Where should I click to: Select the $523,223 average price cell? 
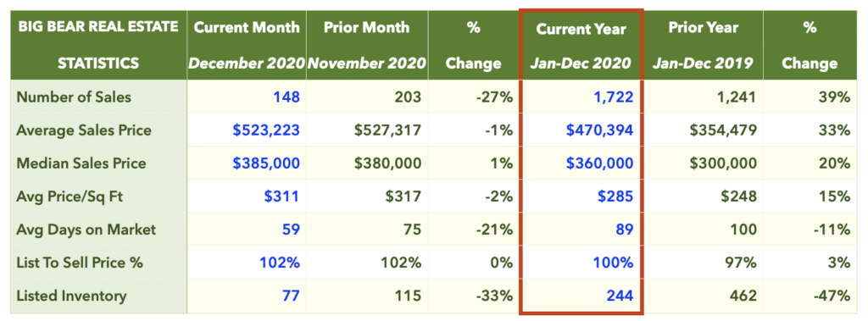coord(265,130)
